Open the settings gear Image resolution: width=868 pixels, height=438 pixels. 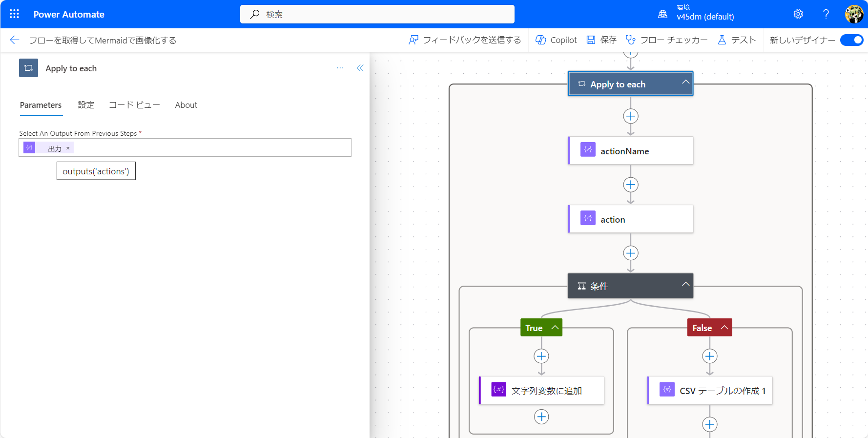(798, 14)
